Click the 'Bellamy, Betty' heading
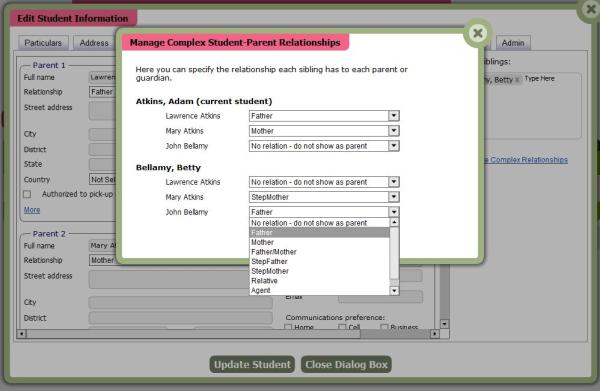The width and height of the screenshot is (600, 391). click(168, 168)
